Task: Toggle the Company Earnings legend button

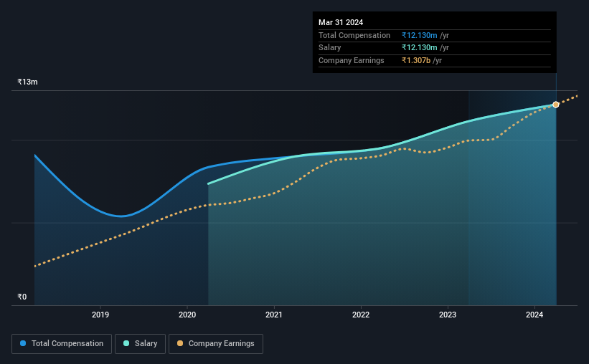Action: pos(216,344)
